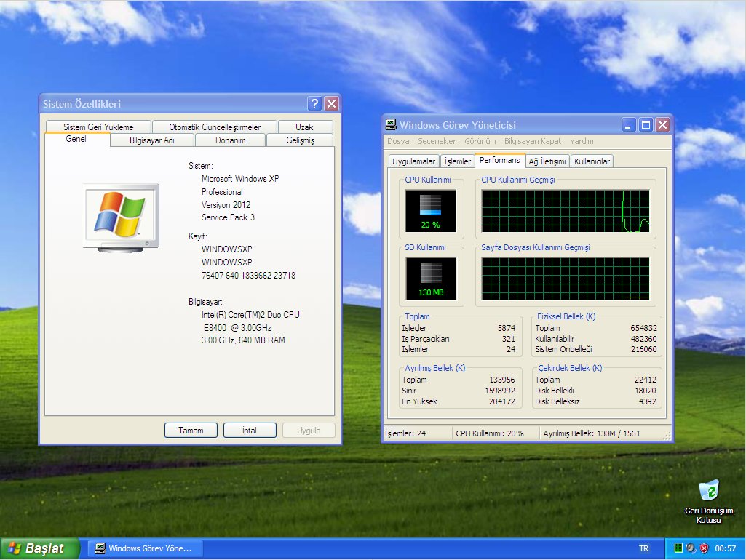The width and height of the screenshot is (746, 560).
Task: Click the CPU Kullanımı Geçmişi graph
Action: 566,211
